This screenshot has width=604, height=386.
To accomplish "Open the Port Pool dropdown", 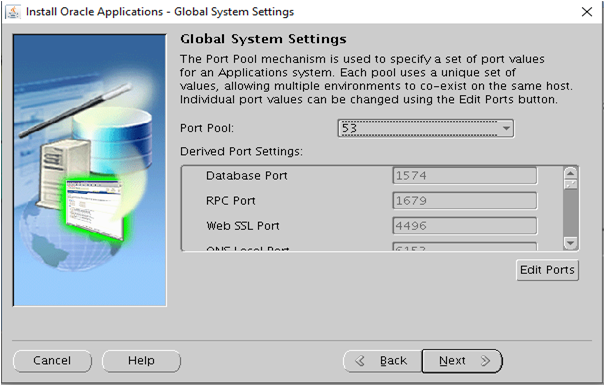I will [x=426, y=128].
